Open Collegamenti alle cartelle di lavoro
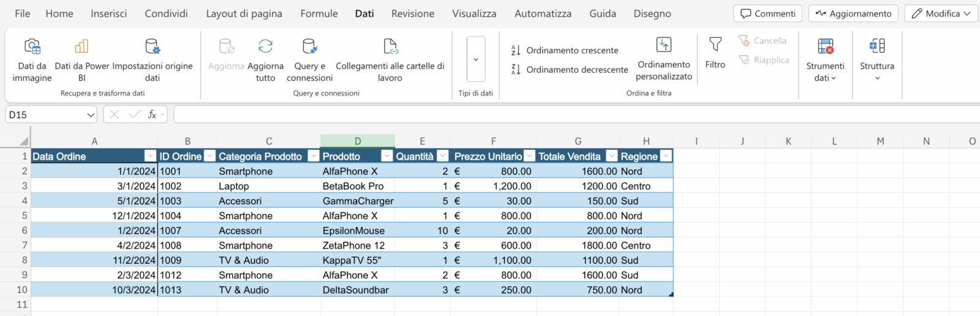 pos(390,47)
